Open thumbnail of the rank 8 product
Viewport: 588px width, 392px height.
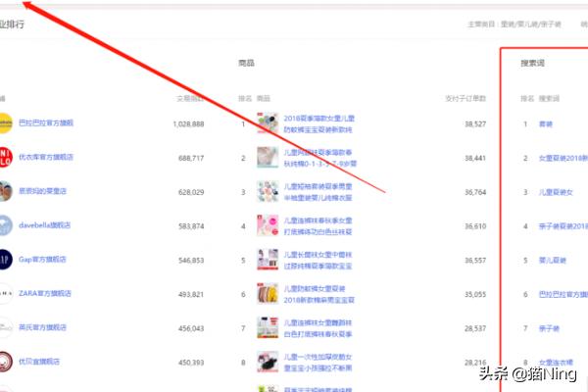click(268, 362)
